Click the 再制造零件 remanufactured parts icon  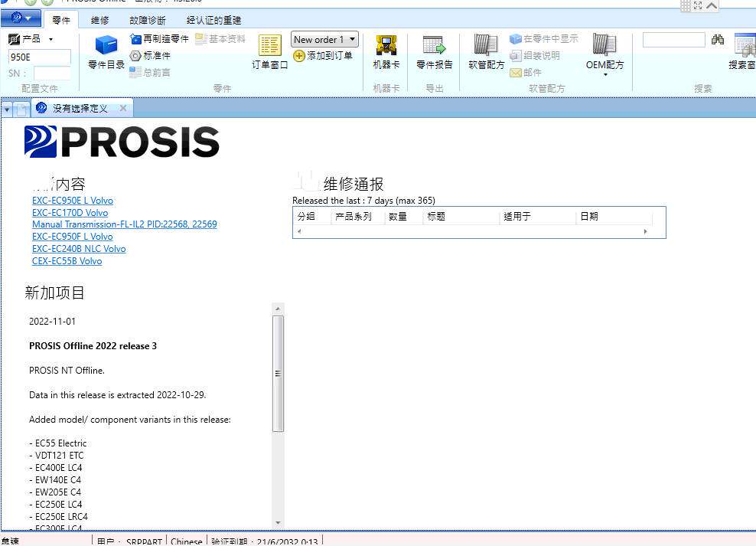(x=135, y=38)
